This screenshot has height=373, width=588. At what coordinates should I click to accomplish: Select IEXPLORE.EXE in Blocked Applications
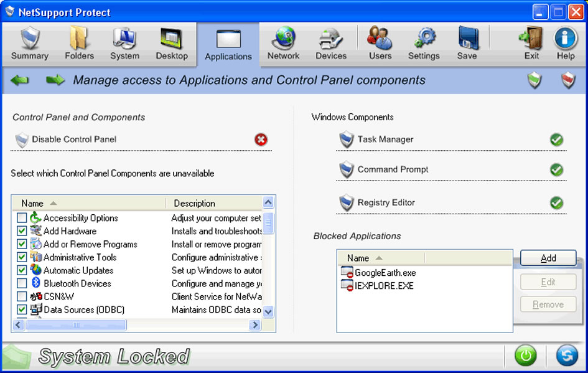[384, 286]
